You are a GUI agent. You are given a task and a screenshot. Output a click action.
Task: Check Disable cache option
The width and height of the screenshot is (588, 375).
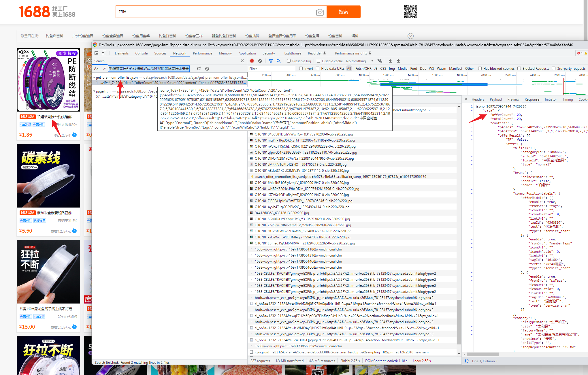(x=318, y=61)
